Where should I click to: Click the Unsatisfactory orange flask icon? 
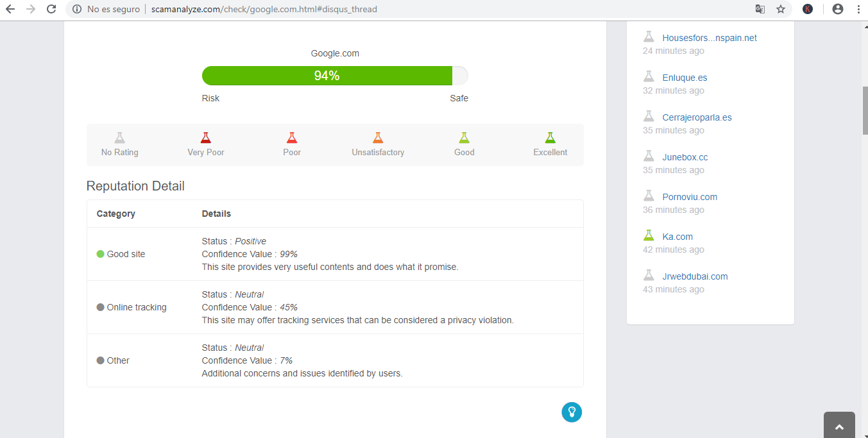(x=378, y=137)
